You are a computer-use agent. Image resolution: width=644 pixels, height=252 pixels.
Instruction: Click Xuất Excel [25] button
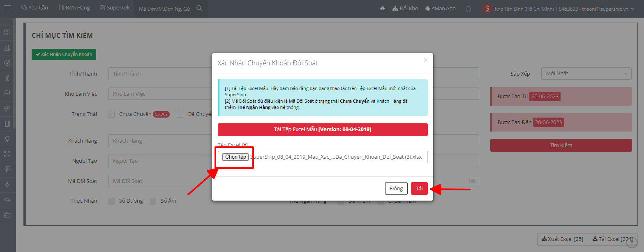563,239
